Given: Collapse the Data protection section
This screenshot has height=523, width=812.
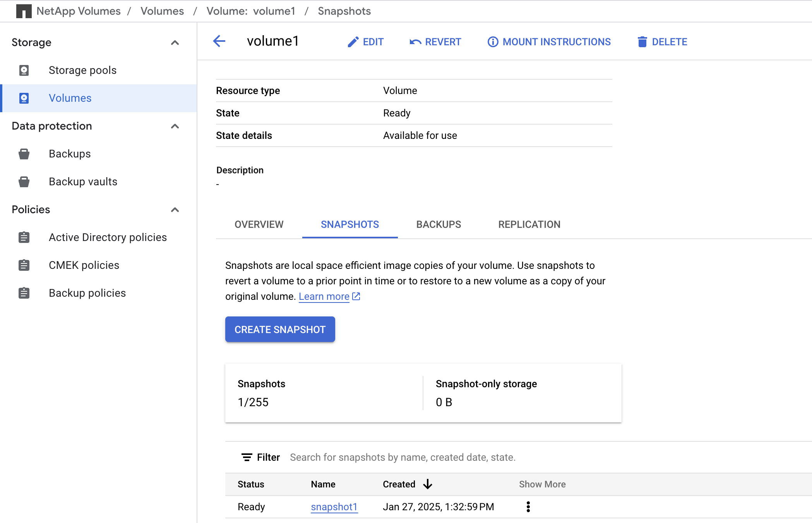Looking at the screenshot, I should click(175, 126).
